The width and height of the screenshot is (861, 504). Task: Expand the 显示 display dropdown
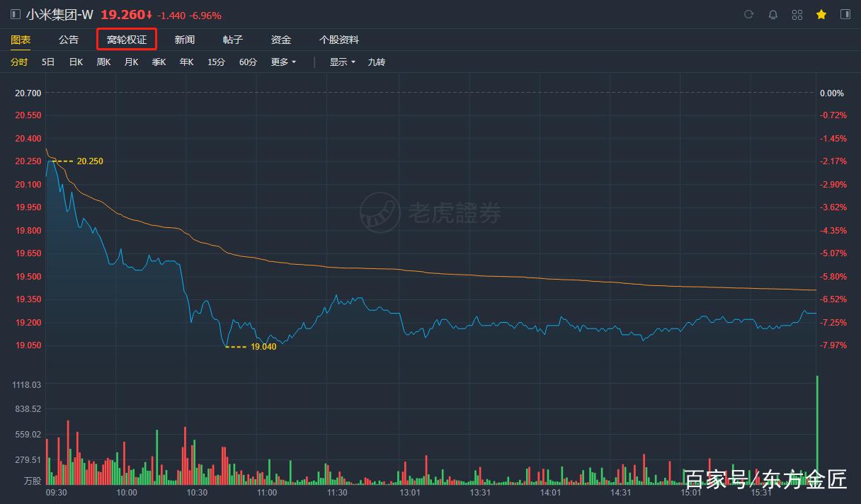point(342,62)
